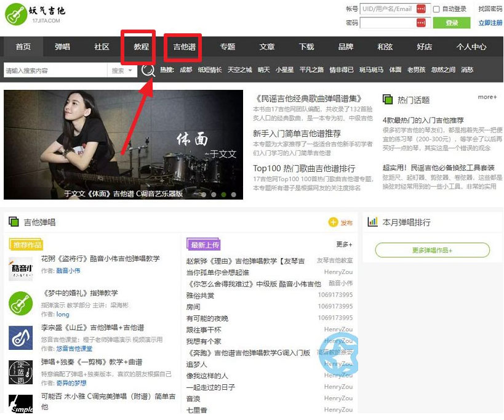Click the green icon beside 热门话题
The width and height of the screenshot is (504, 420).
pyautogui.click(x=388, y=99)
